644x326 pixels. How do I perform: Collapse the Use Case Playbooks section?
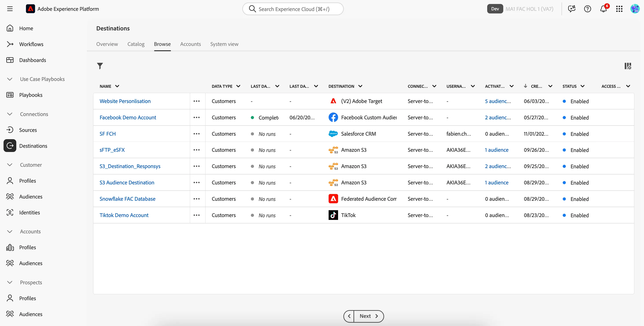[x=9, y=79]
